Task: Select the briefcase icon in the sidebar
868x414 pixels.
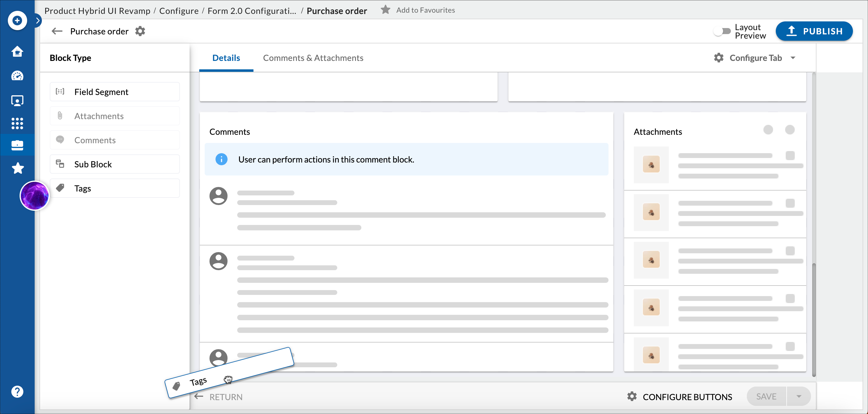Action: coord(17,145)
